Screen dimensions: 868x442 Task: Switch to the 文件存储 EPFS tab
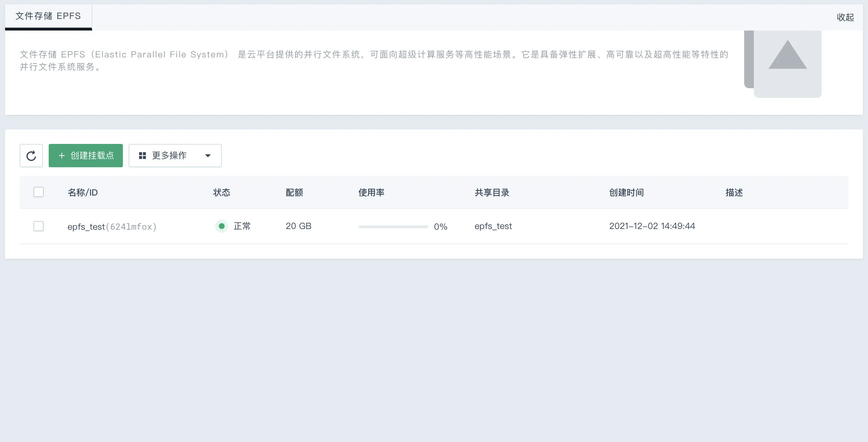tap(48, 16)
